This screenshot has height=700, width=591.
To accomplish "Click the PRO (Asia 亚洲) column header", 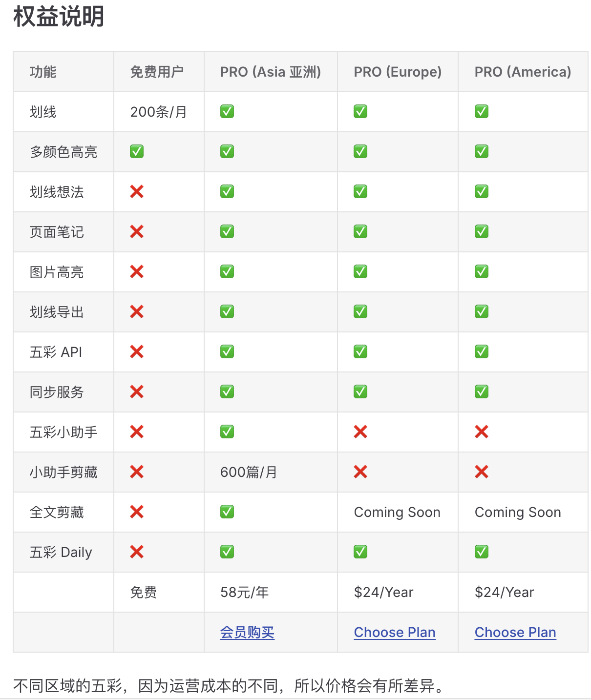I will tap(271, 72).
